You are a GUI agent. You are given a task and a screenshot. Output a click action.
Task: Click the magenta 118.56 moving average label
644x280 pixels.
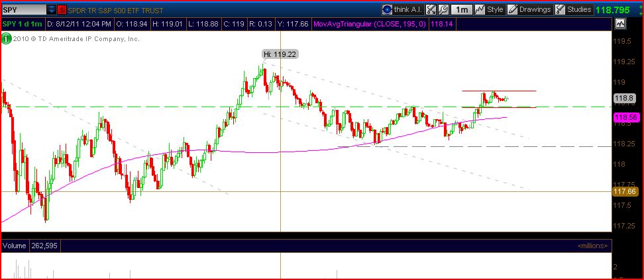point(625,117)
